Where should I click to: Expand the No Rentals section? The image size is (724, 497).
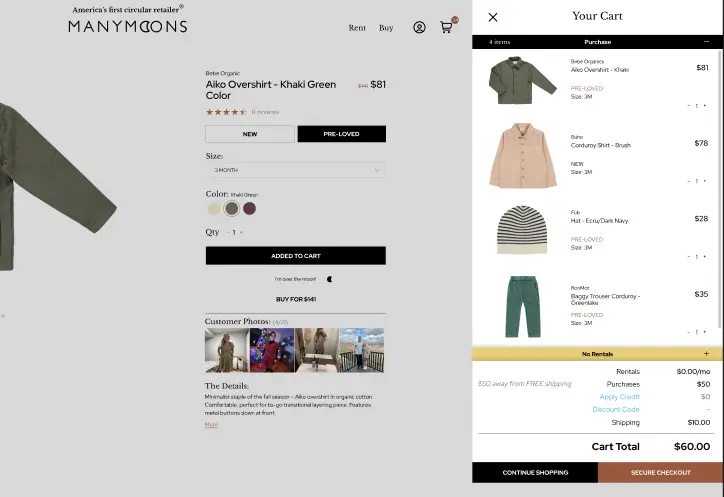click(x=706, y=354)
